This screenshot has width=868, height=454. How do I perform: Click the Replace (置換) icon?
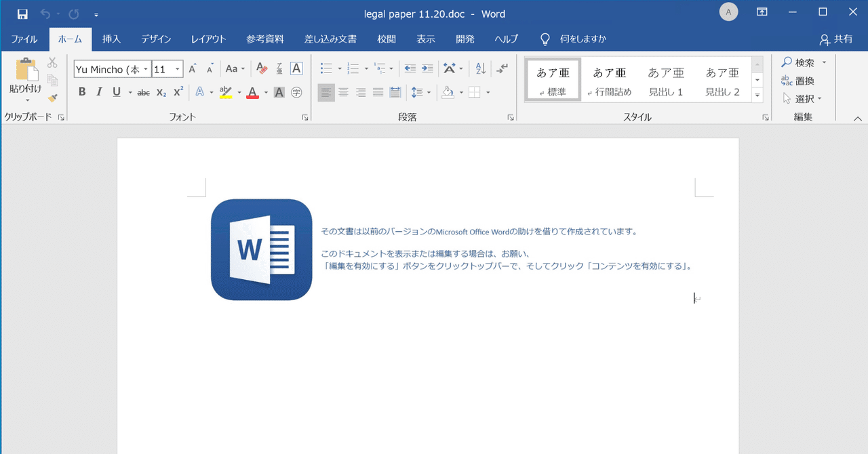click(x=797, y=81)
